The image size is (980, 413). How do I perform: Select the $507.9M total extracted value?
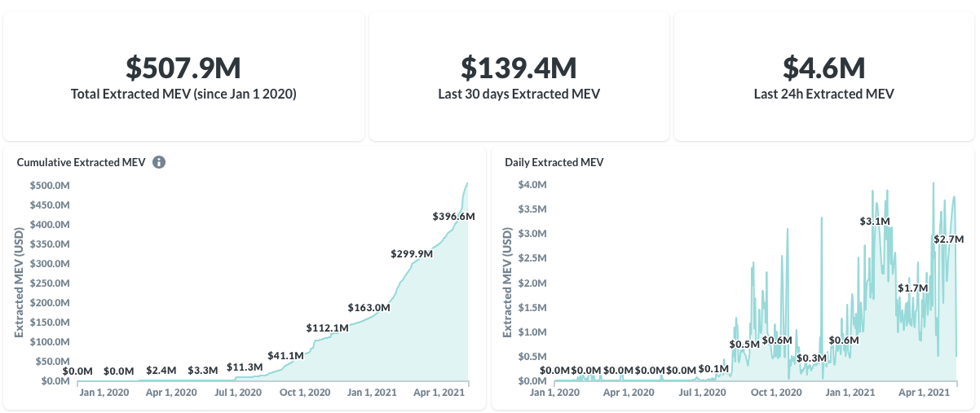pyautogui.click(x=183, y=67)
